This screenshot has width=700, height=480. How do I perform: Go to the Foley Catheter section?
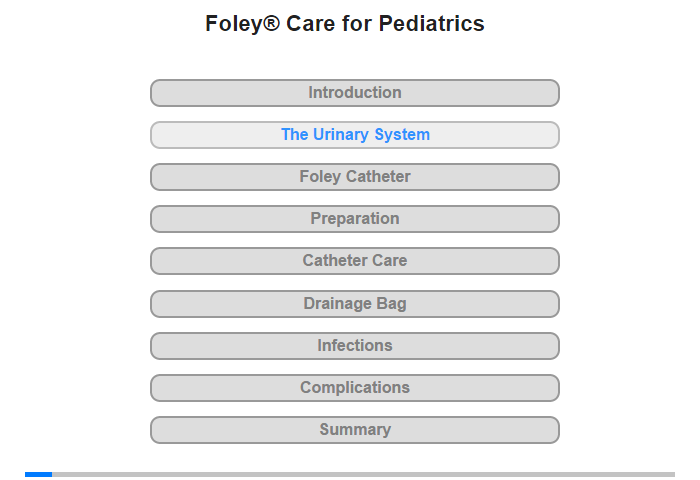[x=354, y=177]
